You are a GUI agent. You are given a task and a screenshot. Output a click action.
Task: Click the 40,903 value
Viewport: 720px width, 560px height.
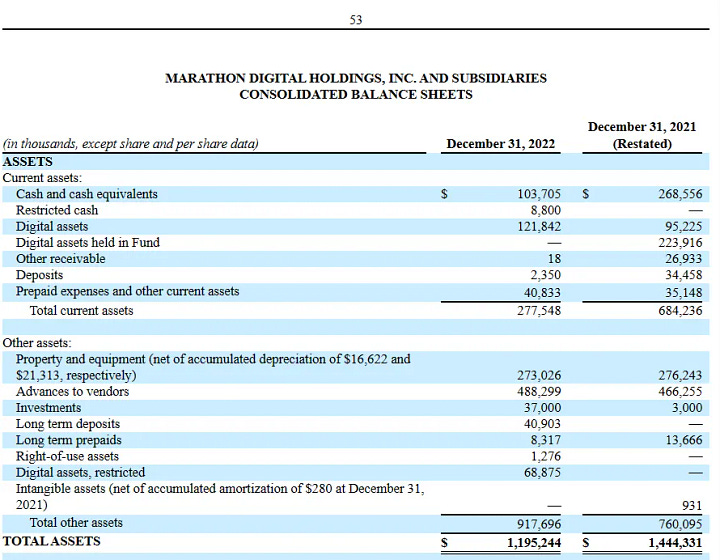pos(542,424)
